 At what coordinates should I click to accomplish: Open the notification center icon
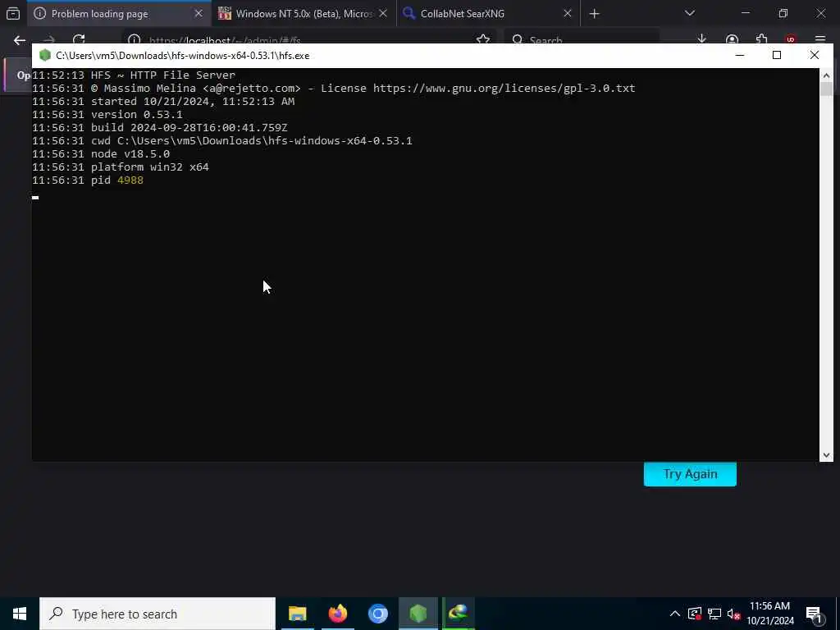815,614
